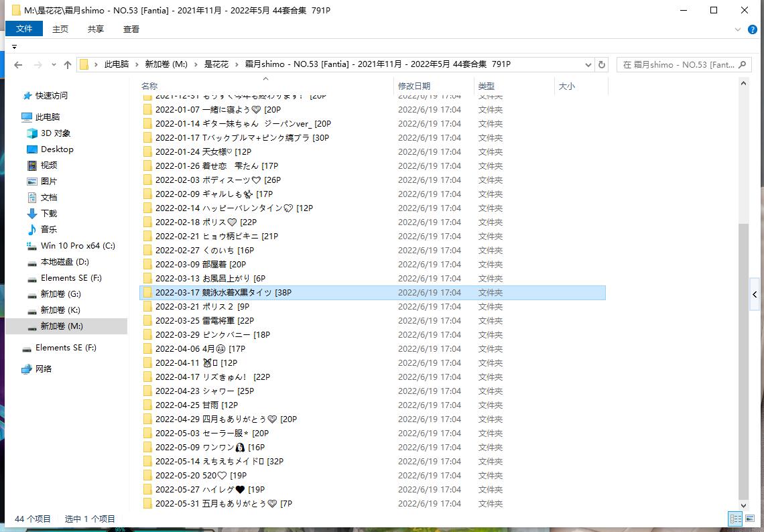Screen dimensions: 764x532
Task: Open 3D 对象 folder in sidebar
Action: pyautogui.click(x=55, y=133)
